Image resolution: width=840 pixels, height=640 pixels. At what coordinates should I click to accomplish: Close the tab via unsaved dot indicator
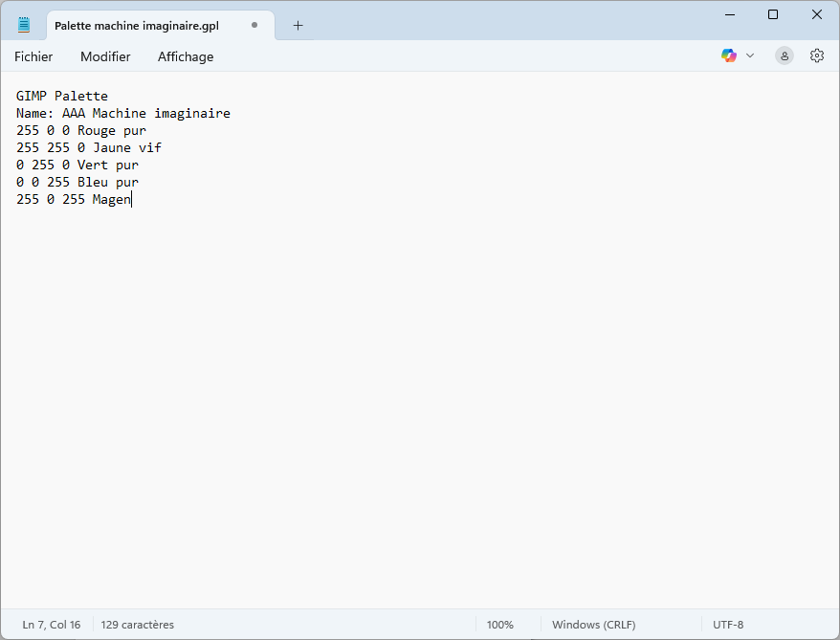pyautogui.click(x=254, y=25)
